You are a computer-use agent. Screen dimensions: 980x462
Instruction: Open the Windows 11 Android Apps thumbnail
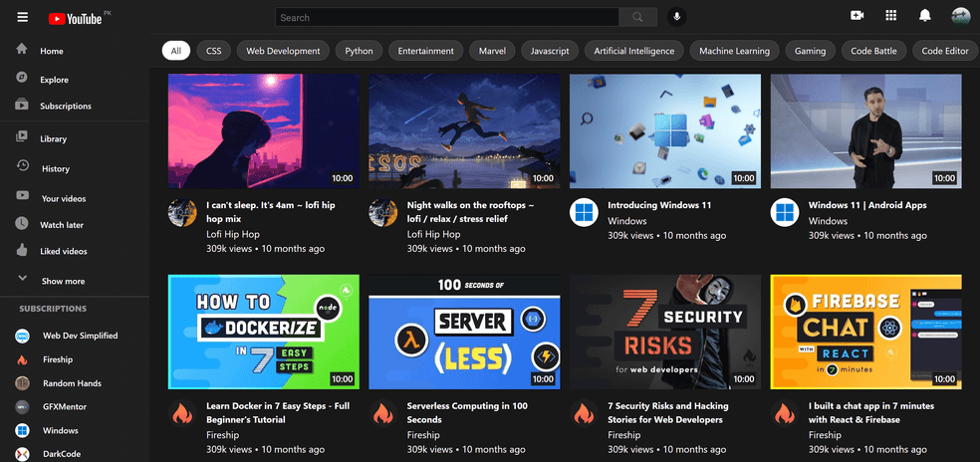tap(865, 131)
